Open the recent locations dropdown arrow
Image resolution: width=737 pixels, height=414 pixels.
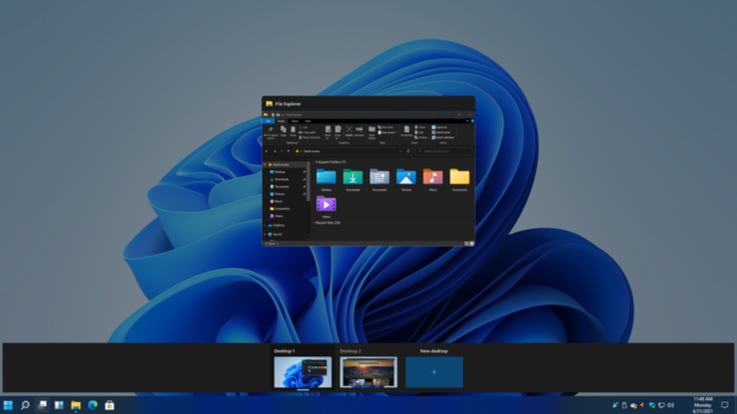point(282,151)
